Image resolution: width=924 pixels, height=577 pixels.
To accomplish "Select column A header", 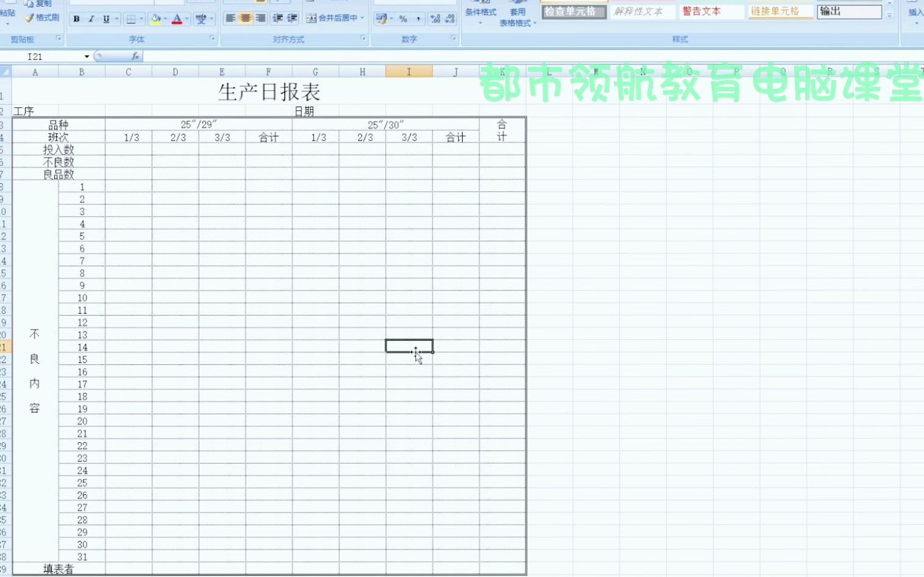I will click(35, 72).
